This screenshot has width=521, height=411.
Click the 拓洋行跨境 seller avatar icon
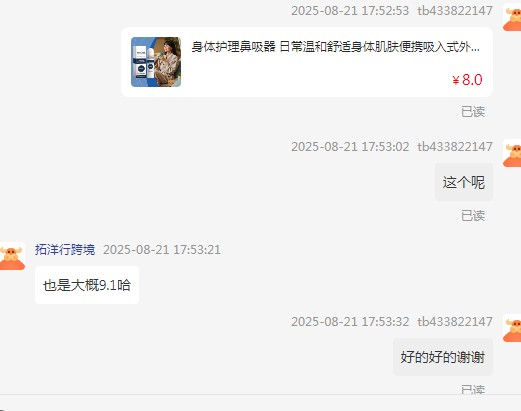click(x=12, y=256)
